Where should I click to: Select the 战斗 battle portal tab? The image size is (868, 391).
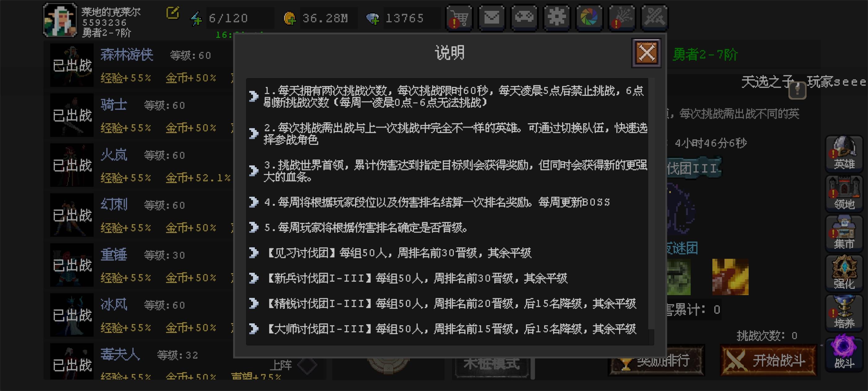pos(844,353)
